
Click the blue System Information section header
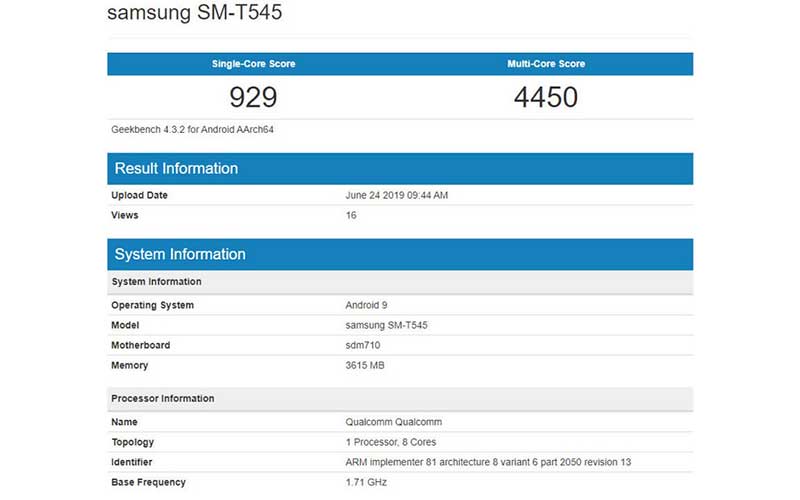point(400,254)
